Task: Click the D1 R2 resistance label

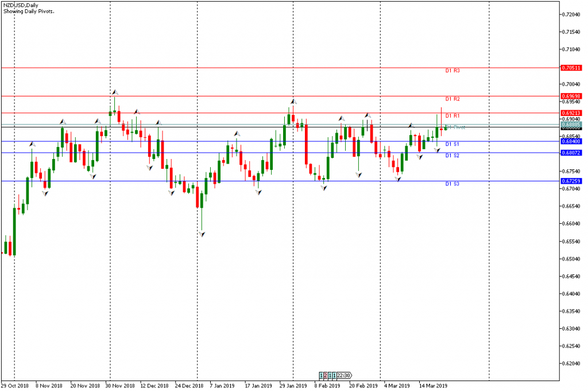Action: pos(453,99)
